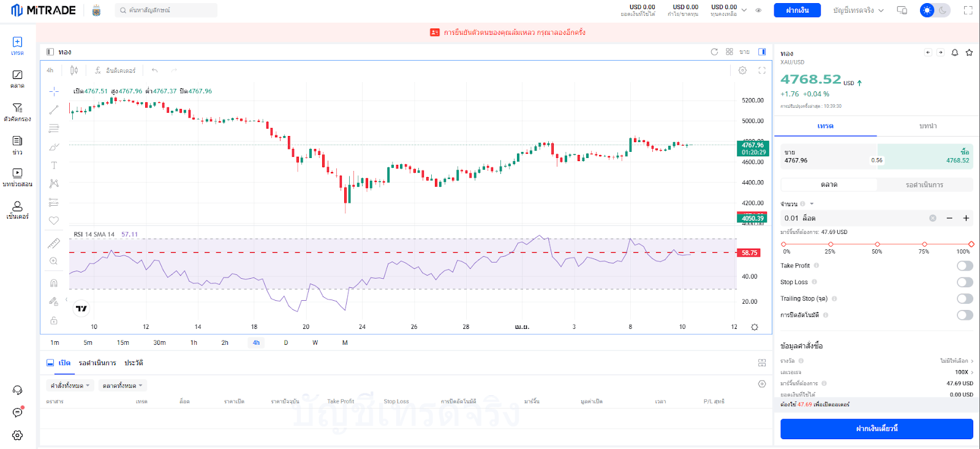Select the trend line drawing tool
980x449 pixels.
coord(54,110)
